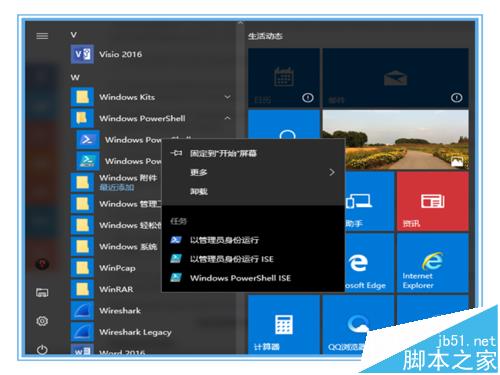The height and width of the screenshot is (375, 500).
Task: Expand the 更多 submenu arrow
Action: 332,172
